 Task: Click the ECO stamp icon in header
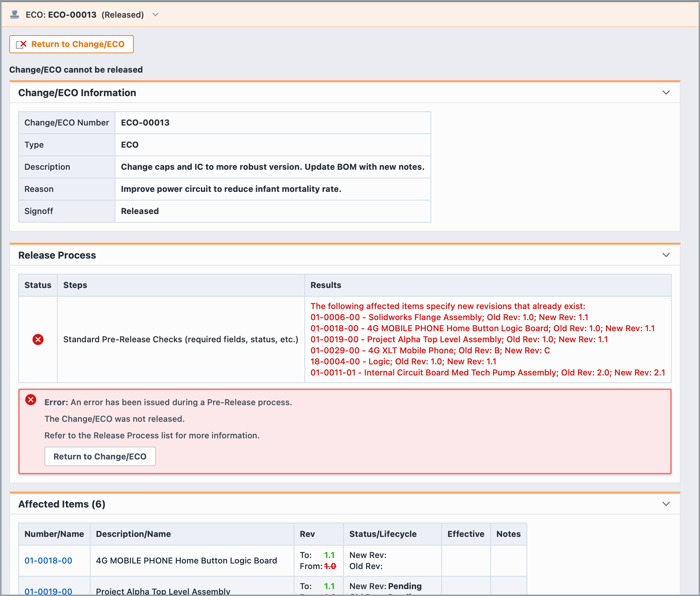coord(15,15)
